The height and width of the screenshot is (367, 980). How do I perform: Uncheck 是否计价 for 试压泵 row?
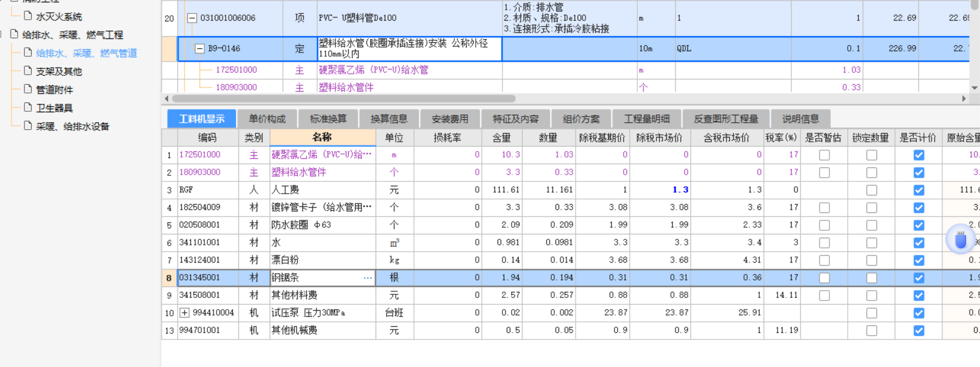918,313
